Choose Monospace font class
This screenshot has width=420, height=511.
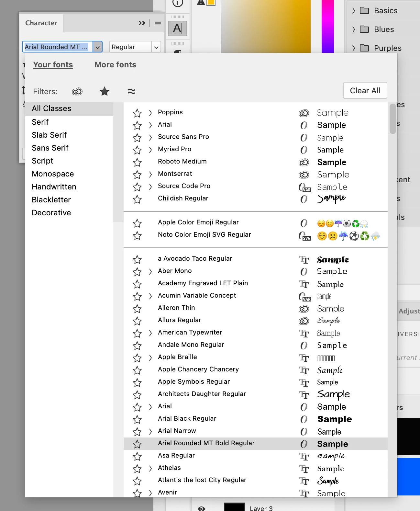click(x=53, y=174)
